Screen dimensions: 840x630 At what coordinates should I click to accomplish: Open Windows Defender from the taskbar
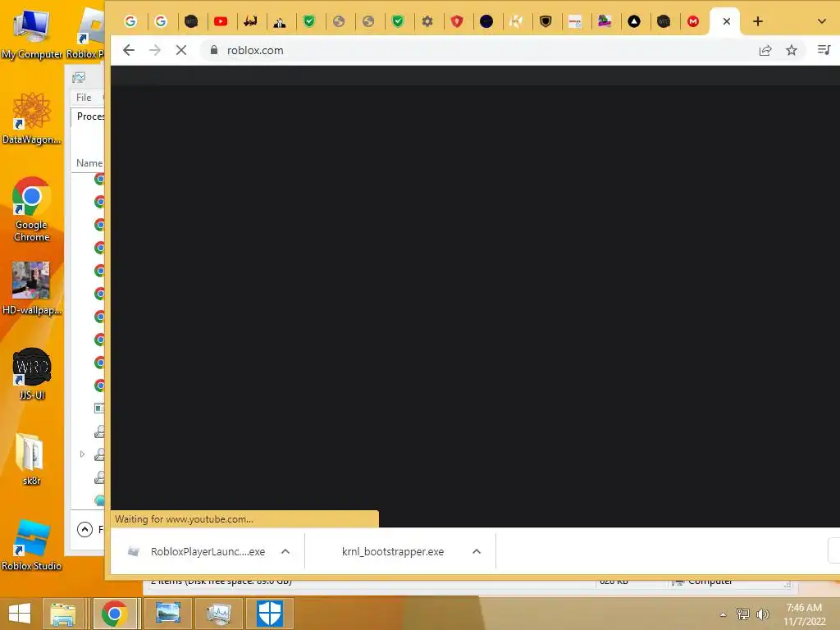[269, 614]
